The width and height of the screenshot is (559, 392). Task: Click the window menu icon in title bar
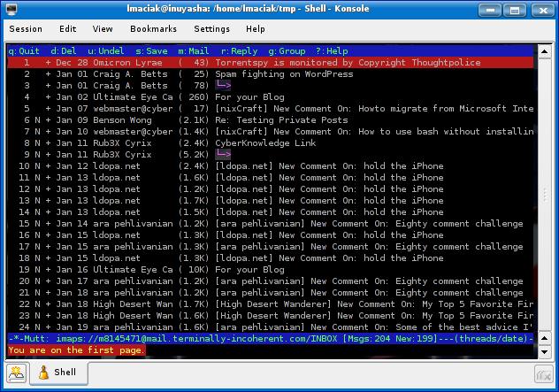tap(10, 8)
